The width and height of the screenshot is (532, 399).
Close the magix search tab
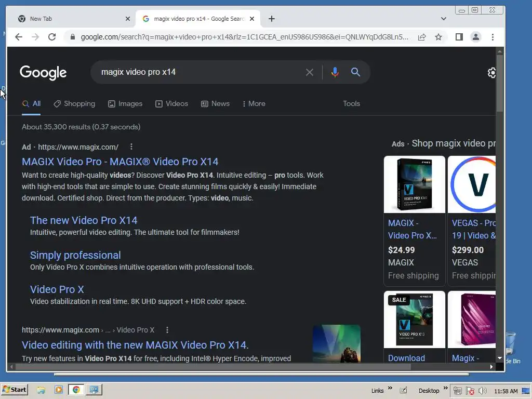pyautogui.click(x=252, y=19)
